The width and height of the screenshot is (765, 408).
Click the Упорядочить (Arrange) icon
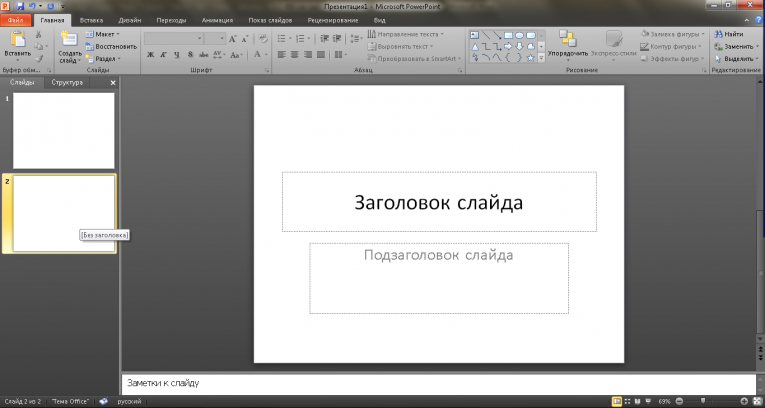pyautogui.click(x=567, y=40)
